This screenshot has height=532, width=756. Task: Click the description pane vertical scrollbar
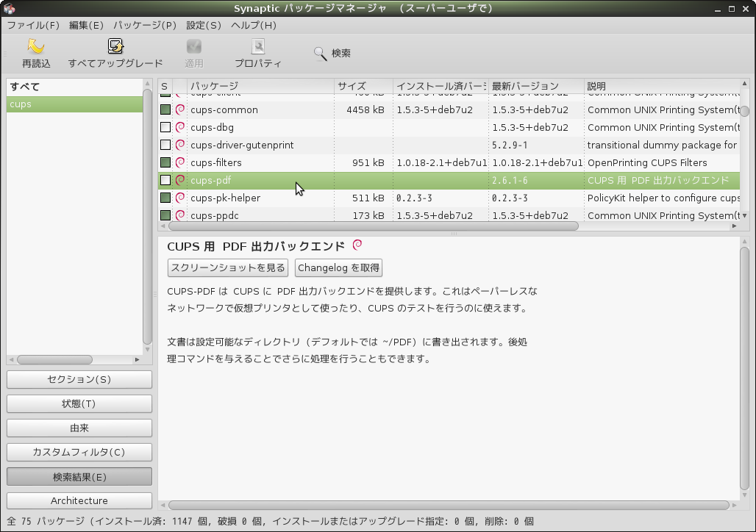[x=745, y=368]
